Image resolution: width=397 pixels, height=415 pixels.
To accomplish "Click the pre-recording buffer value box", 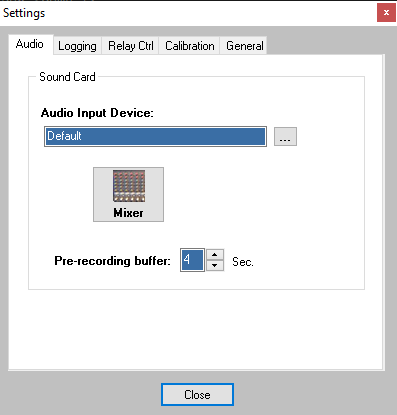I will (x=192, y=260).
